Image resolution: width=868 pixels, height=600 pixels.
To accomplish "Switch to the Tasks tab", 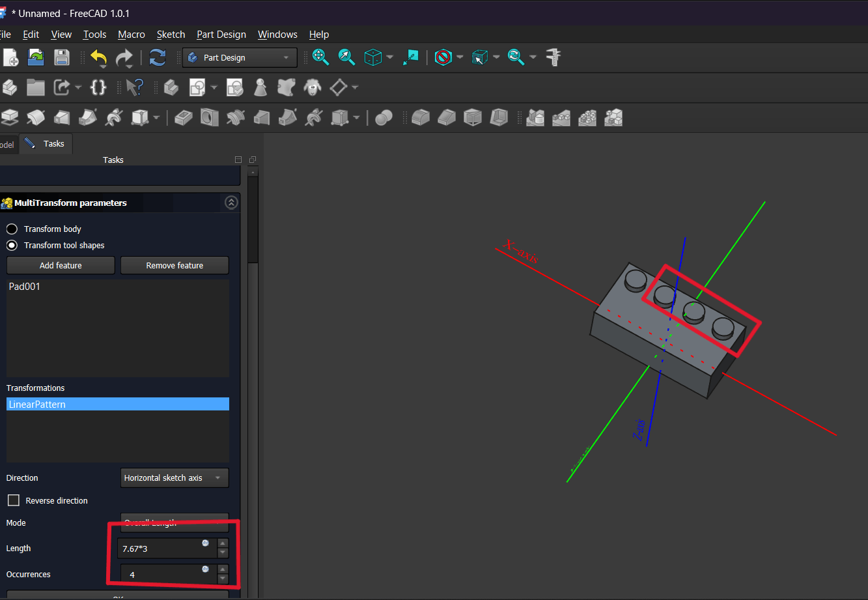I will (46, 143).
